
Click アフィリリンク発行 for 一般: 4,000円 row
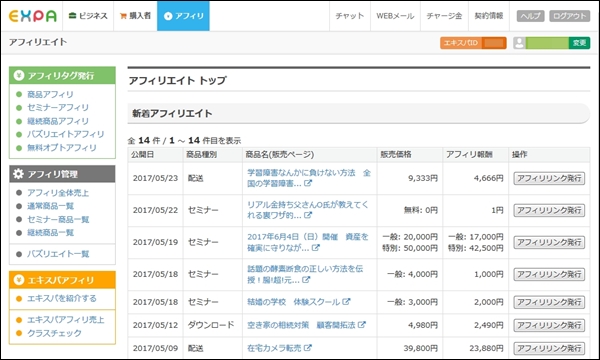tap(549, 274)
